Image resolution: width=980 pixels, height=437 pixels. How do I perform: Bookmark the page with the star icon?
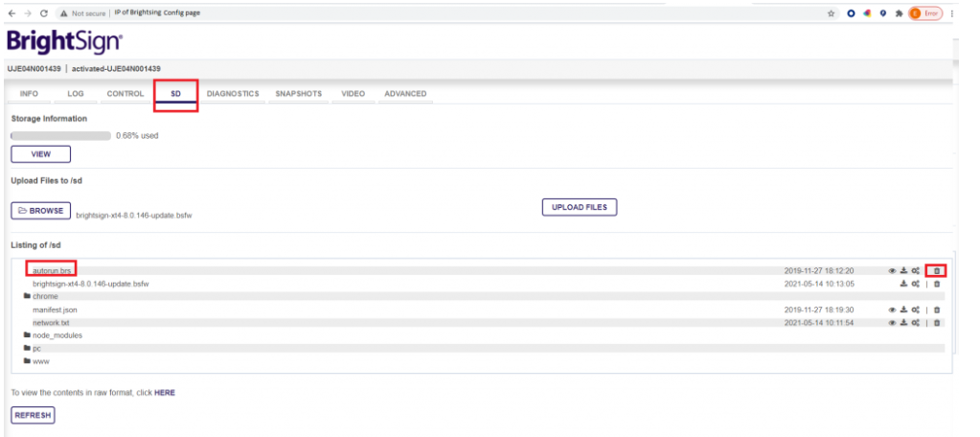831,12
